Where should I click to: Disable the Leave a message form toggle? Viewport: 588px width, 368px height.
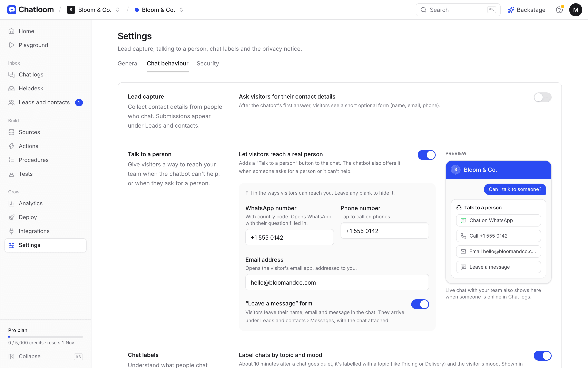(x=420, y=304)
